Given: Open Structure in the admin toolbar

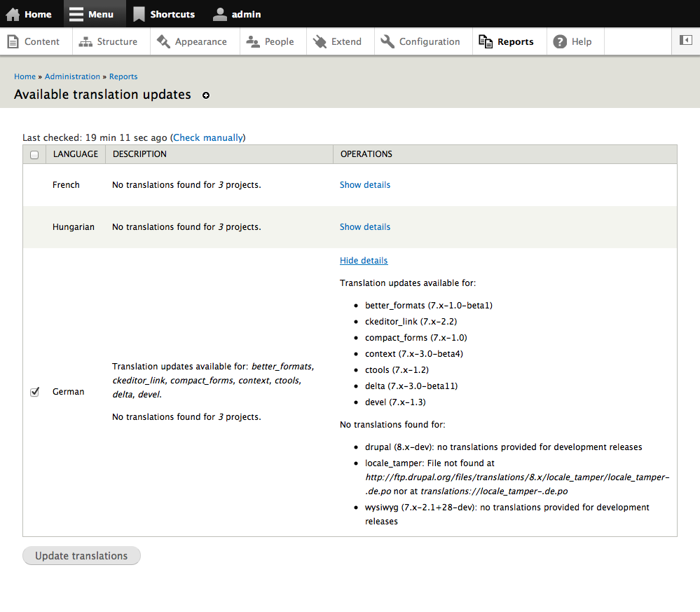Looking at the screenshot, I should pos(108,42).
